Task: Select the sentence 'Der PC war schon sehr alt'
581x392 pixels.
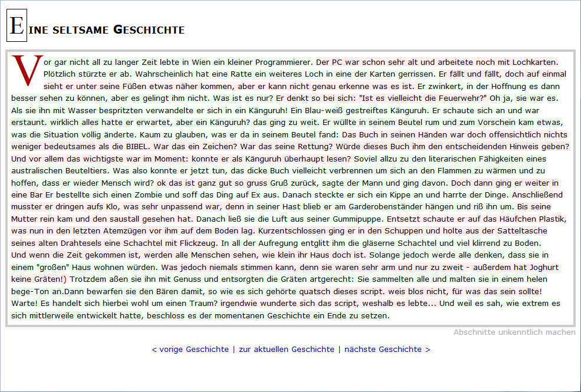Action: (437, 62)
